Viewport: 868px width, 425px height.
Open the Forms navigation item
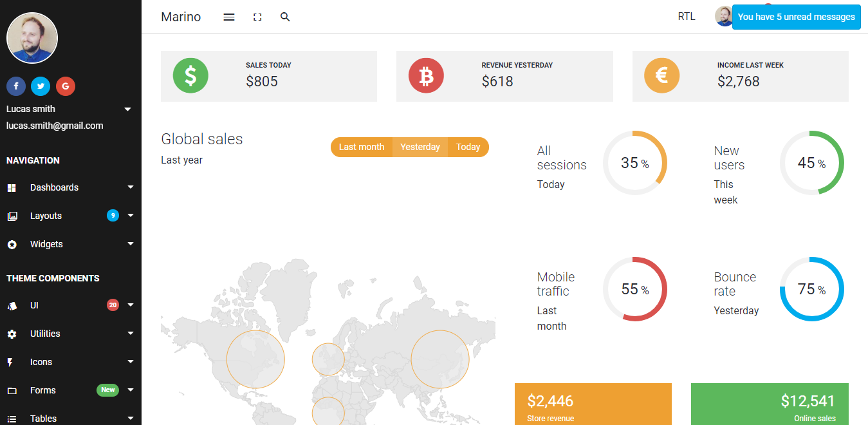(43, 390)
